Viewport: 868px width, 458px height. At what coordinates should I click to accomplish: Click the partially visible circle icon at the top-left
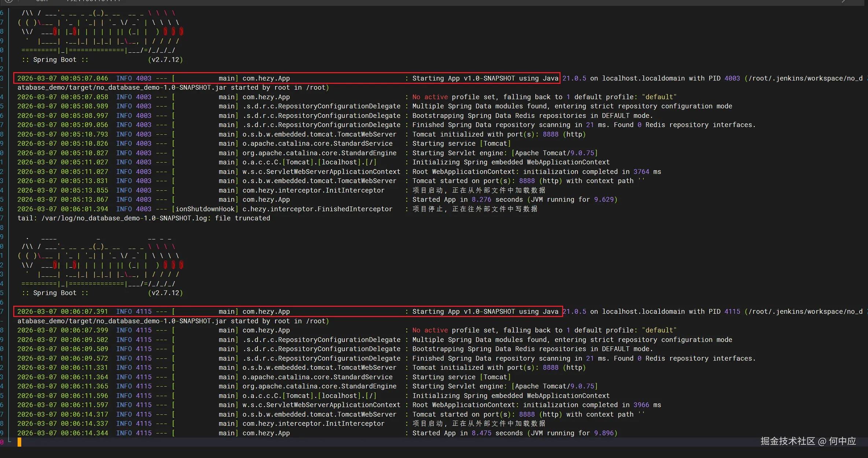8,1
